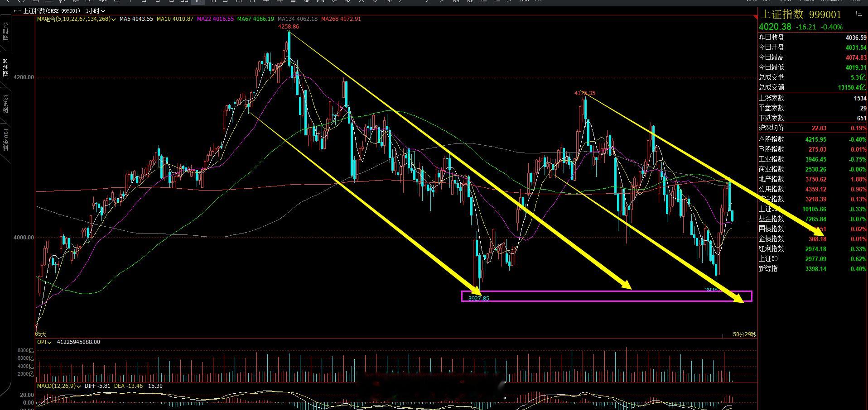Viewport: 868px width, 410px height.
Task: Click the MA22 4016.55 value
Action: click(x=215, y=19)
